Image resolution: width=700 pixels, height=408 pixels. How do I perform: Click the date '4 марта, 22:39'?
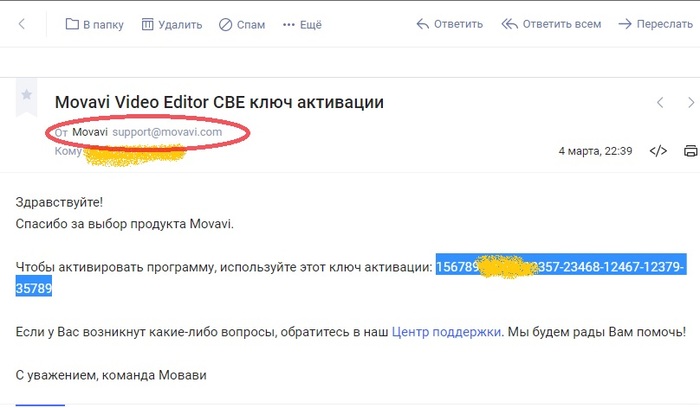(x=595, y=151)
